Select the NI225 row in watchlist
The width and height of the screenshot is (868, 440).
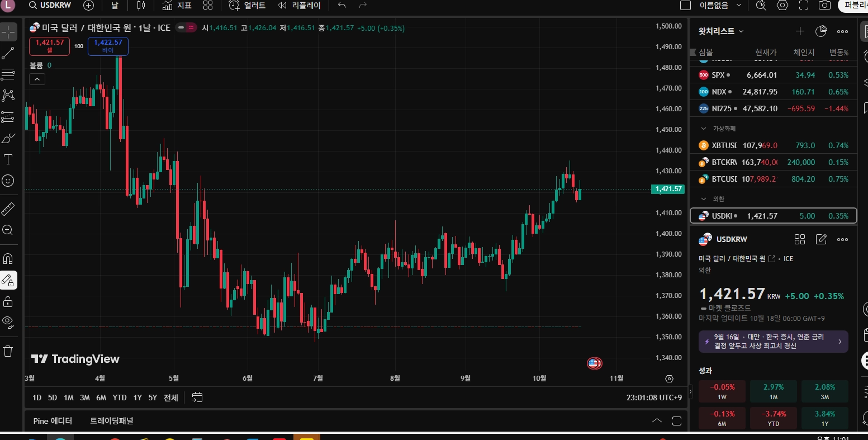(x=773, y=108)
